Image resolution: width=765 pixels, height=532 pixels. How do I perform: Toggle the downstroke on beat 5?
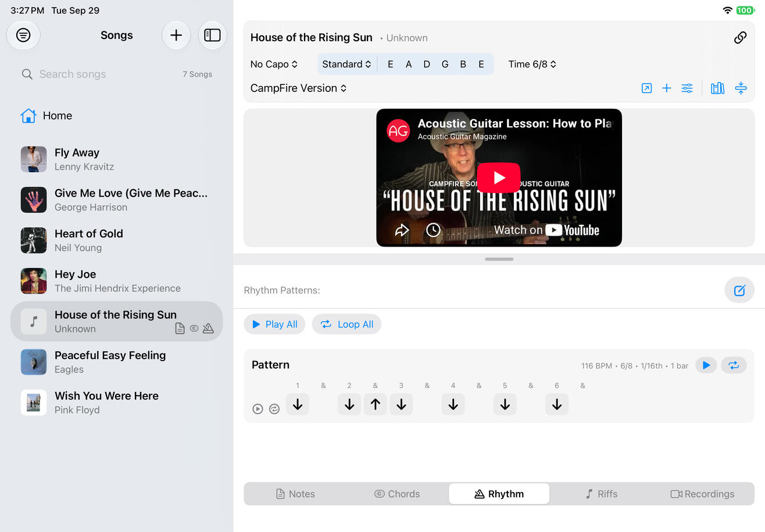point(505,404)
